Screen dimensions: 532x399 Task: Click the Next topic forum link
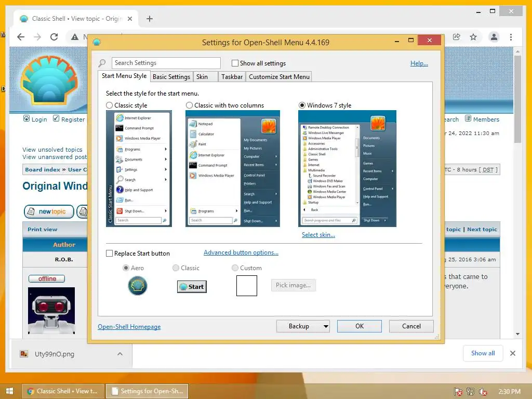482,229
